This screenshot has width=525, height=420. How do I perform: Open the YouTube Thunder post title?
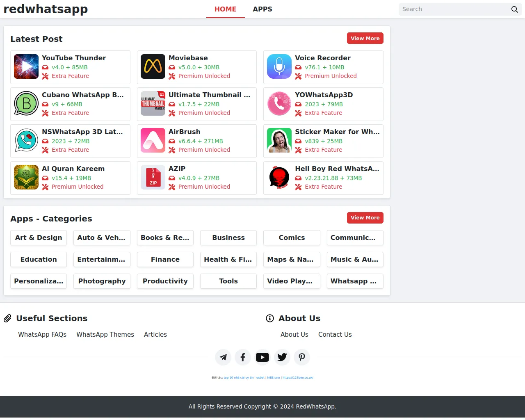(74, 58)
